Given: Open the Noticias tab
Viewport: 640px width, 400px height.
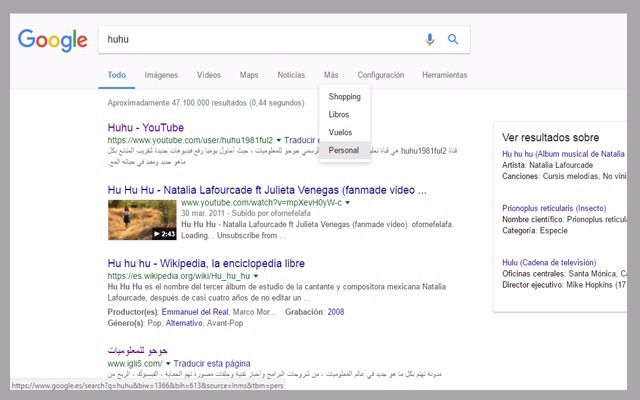Looking at the screenshot, I should (291, 75).
